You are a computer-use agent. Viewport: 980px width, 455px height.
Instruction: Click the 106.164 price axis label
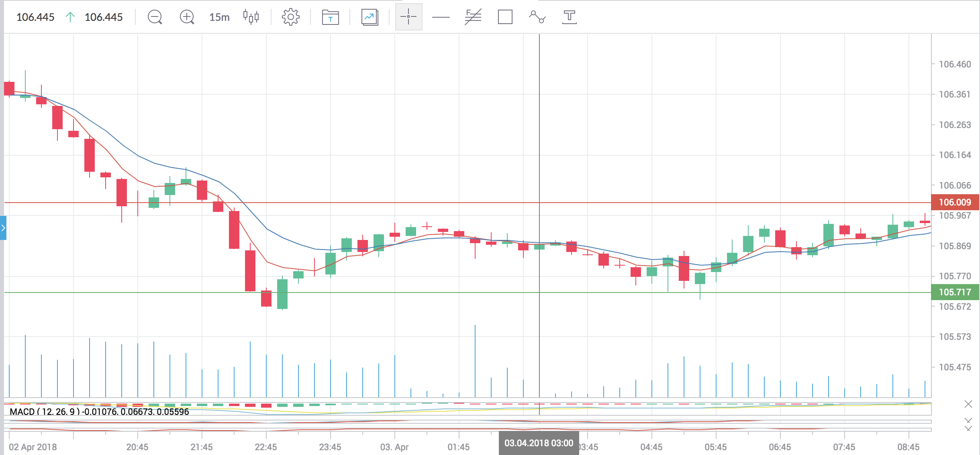(955, 155)
